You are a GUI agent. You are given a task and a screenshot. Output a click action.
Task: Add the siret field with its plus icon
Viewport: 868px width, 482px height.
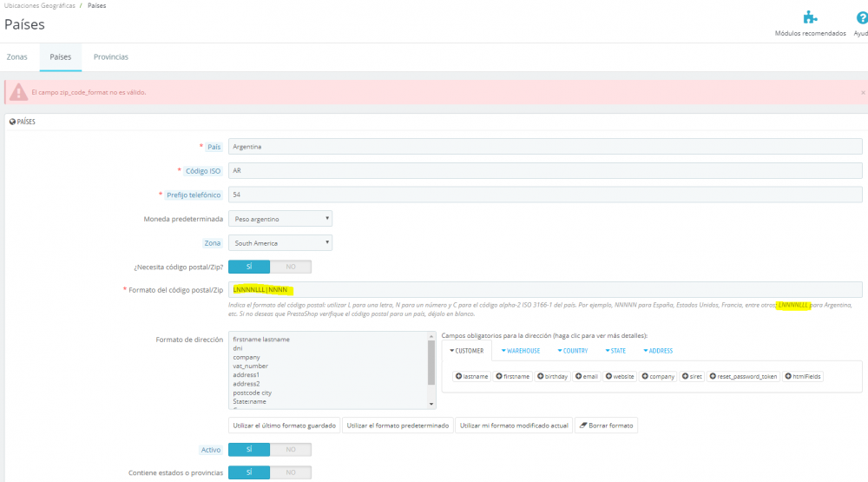pyautogui.click(x=685, y=376)
